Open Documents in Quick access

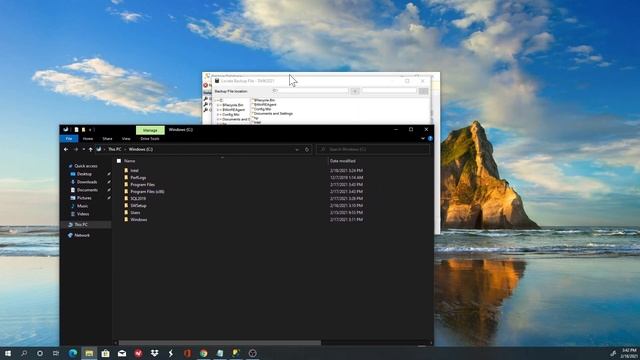(87, 190)
